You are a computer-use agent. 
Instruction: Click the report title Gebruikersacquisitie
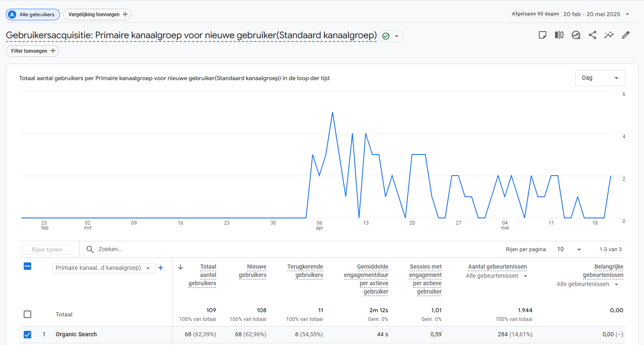191,35
